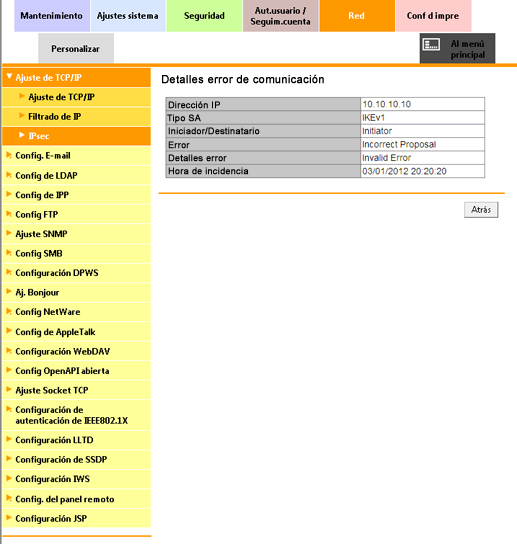Screen dimensions: 517x544
Task: Select Aut.usuario / Seguim.cuenta tab
Action: point(280,16)
